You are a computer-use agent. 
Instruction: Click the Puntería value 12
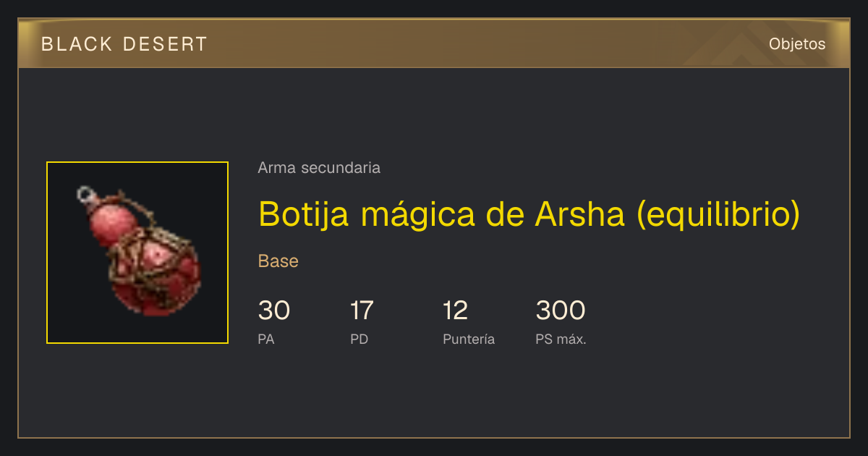455,311
